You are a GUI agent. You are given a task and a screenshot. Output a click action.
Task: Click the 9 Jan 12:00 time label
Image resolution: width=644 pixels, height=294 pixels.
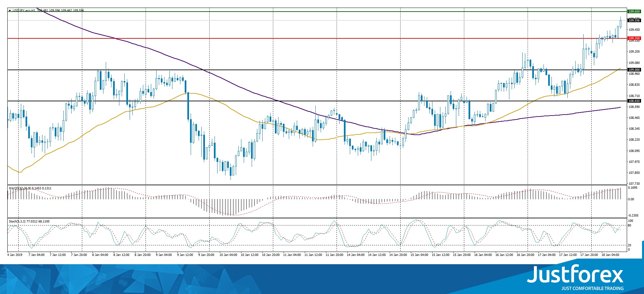pyautogui.click(x=185, y=255)
